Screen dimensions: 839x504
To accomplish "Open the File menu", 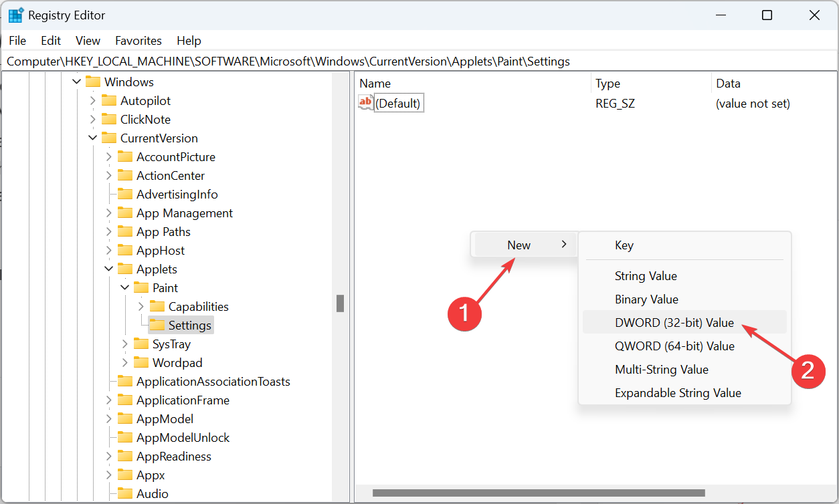I will pos(17,41).
